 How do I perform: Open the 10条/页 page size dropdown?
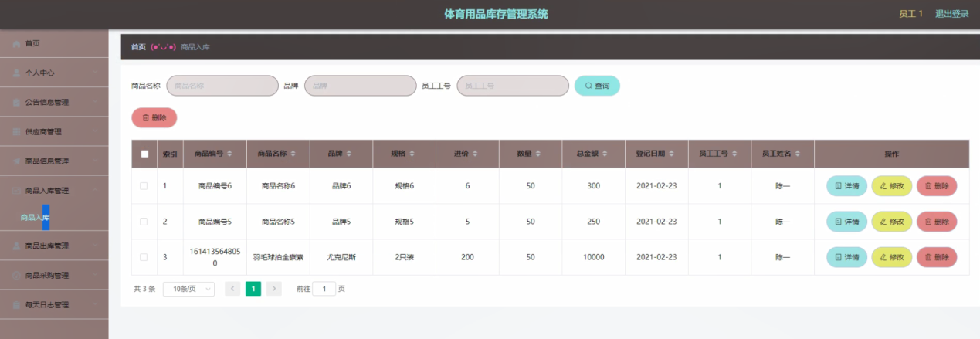tap(188, 289)
